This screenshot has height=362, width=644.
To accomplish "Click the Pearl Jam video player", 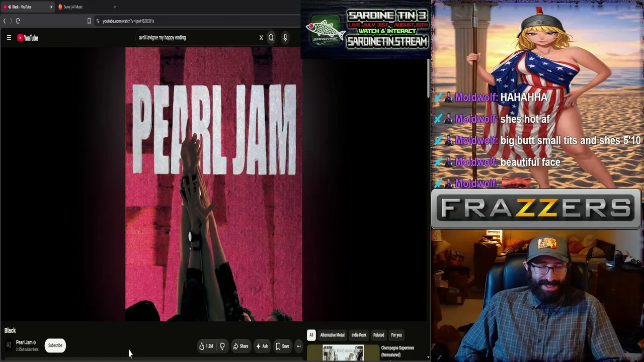I will [214, 185].
